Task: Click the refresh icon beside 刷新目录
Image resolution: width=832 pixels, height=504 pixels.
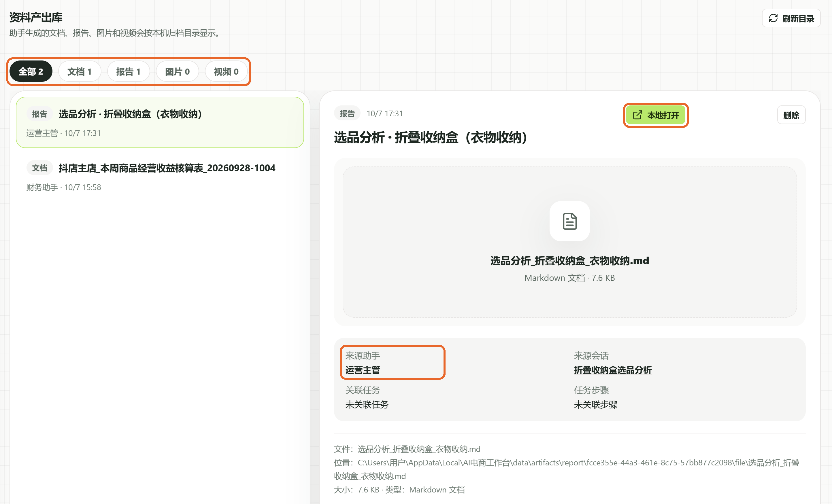Action: point(773,18)
